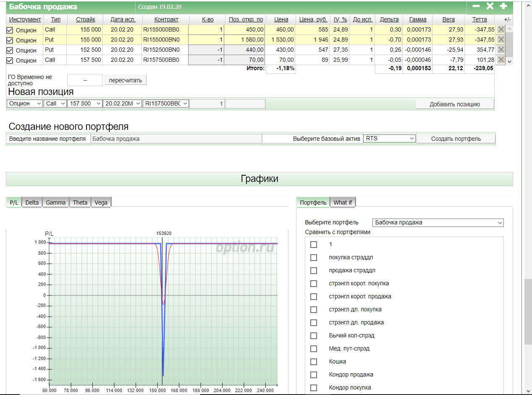
Task: Switch to the Gamma chart tab
Action: (x=55, y=203)
